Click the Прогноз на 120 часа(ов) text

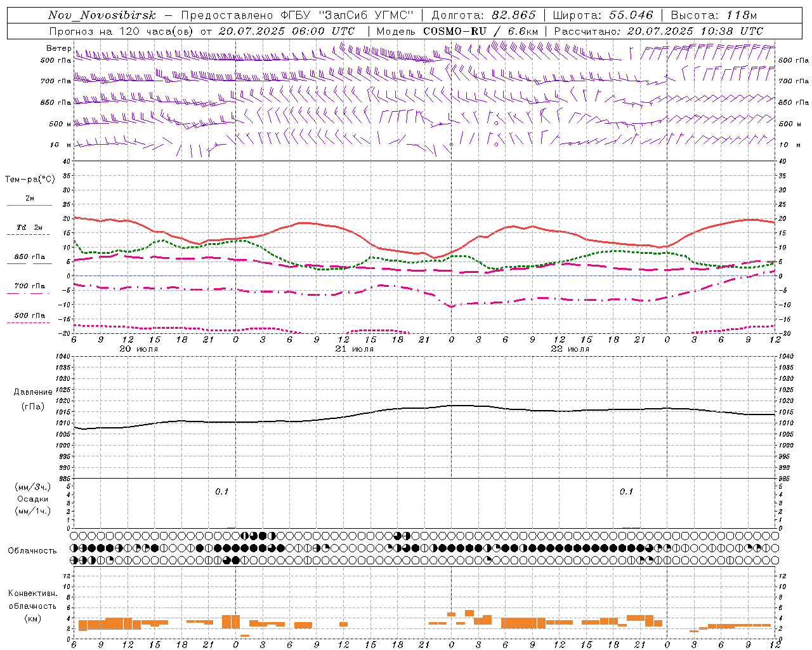122,31
